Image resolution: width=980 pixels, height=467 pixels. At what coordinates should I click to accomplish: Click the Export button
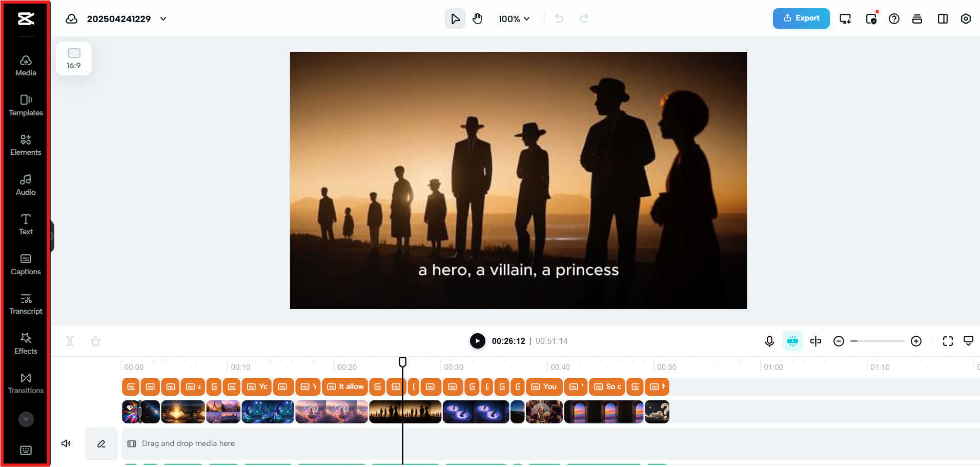(801, 18)
